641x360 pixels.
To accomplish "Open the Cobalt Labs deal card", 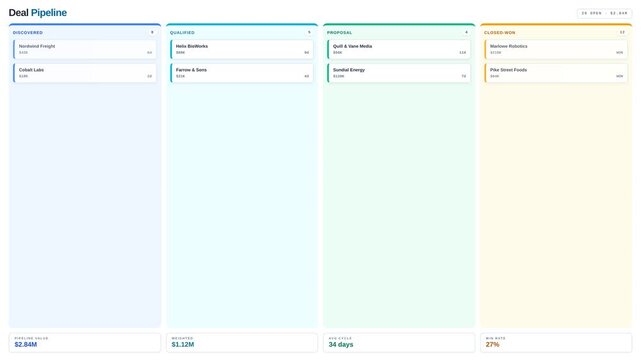I will (x=85, y=73).
